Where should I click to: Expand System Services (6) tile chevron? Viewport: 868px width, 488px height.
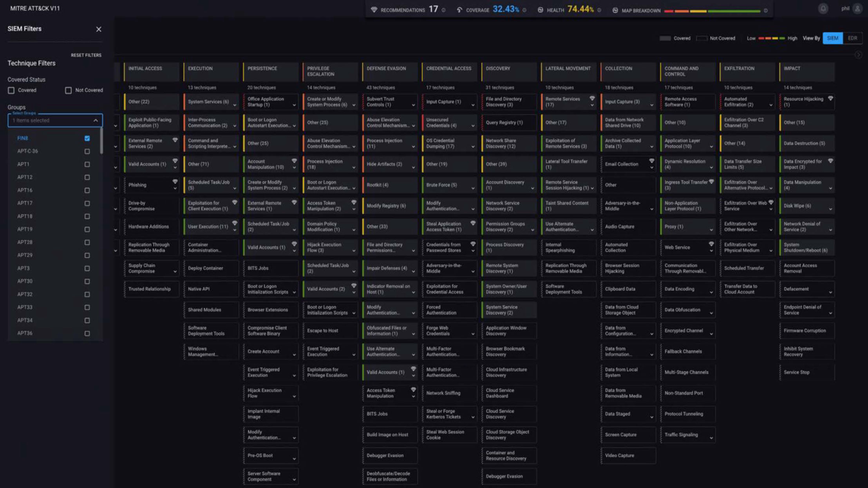tap(235, 105)
